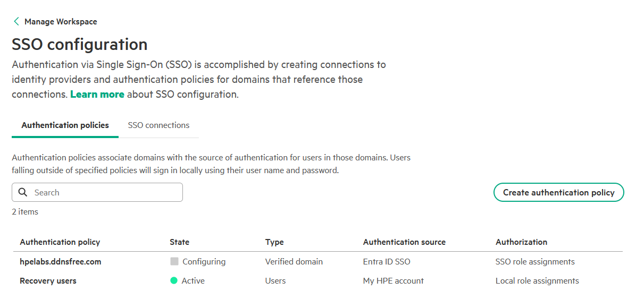Sort by the Type column header
644x299 pixels.
pyautogui.click(x=274, y=242)
